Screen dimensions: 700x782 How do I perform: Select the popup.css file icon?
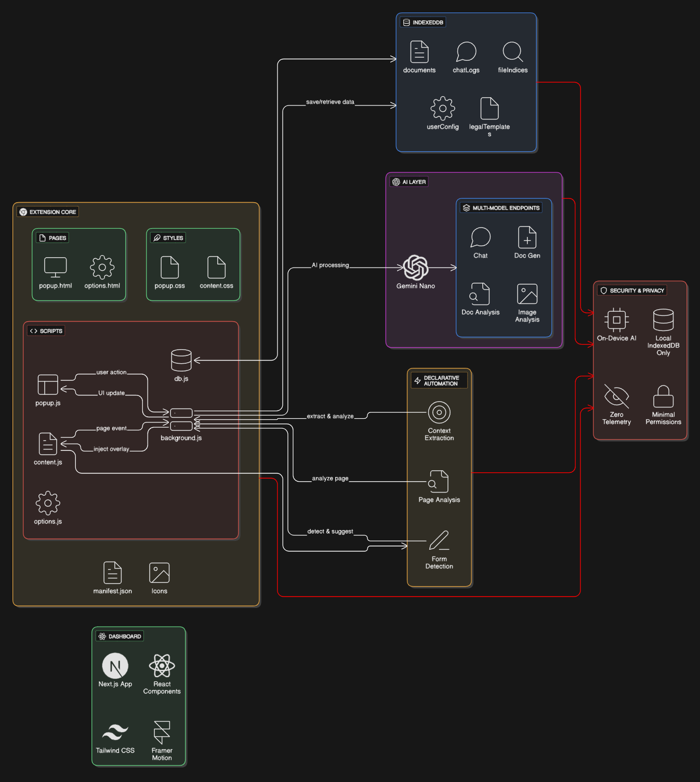click(x=170, y=268)
